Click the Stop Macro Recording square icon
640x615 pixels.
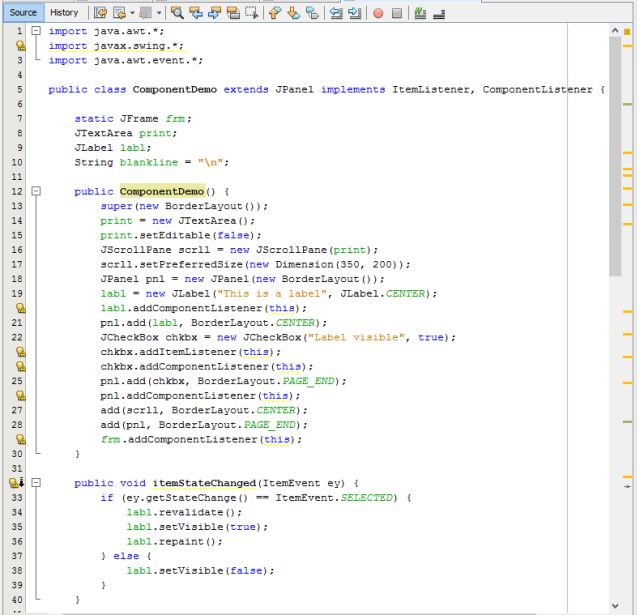[397, 13]
